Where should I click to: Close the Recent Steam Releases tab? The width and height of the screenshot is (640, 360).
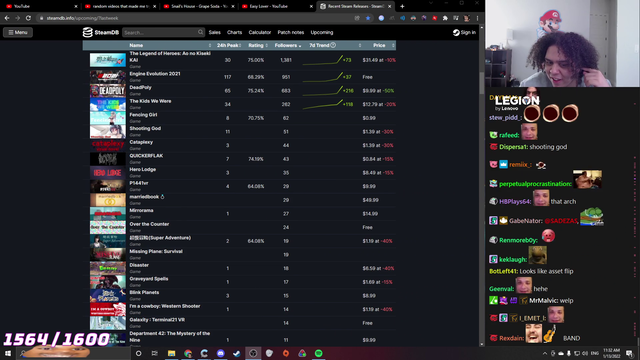(x=389, y=6)
